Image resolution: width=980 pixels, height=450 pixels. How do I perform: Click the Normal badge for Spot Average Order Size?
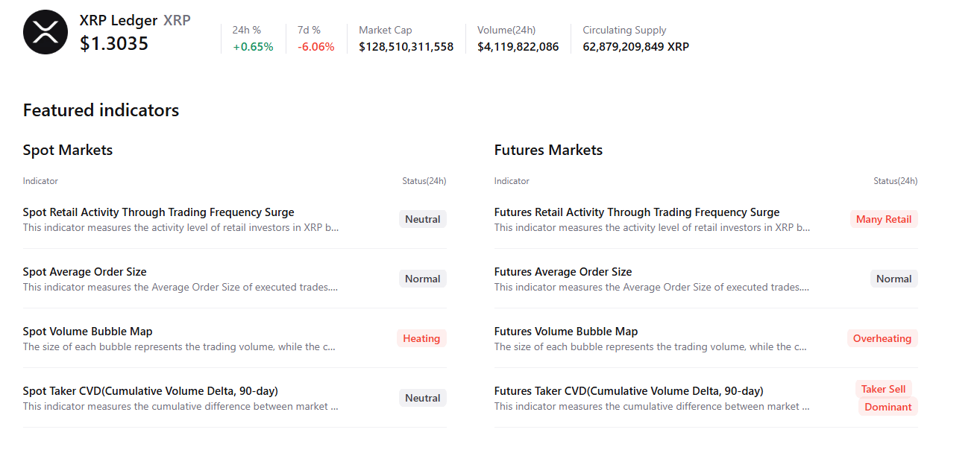(x=423, y=279)
